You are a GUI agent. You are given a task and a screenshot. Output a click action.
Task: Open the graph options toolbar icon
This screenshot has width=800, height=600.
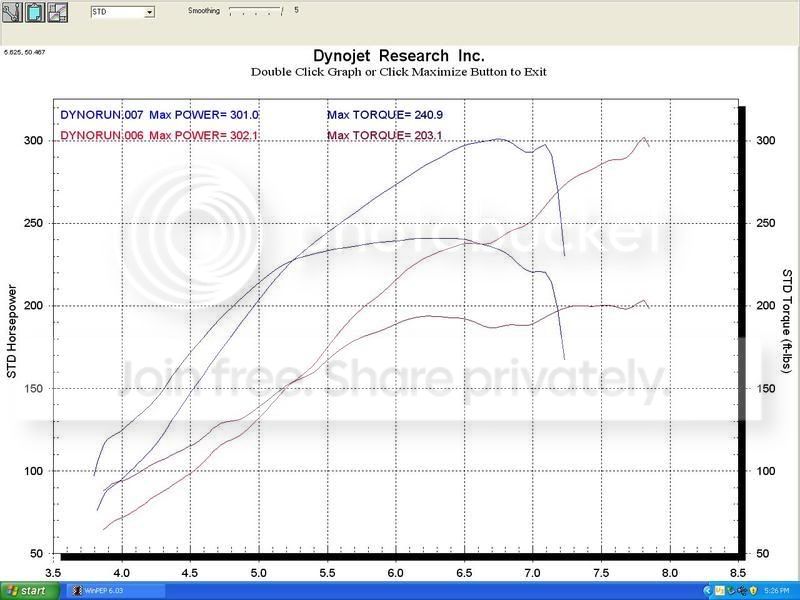(x=58, y=12)
